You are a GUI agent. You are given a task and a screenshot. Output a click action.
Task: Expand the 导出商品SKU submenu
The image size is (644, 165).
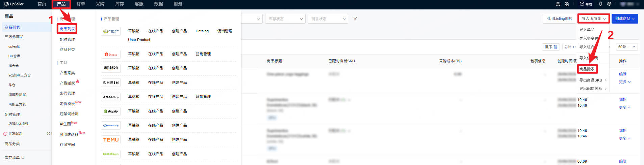[593, 80]
